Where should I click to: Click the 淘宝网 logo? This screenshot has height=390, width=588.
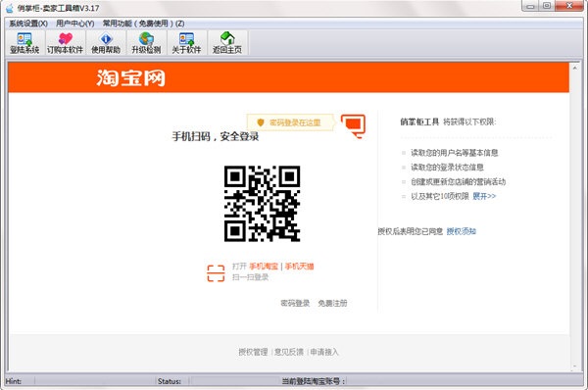tap(131, 78)
